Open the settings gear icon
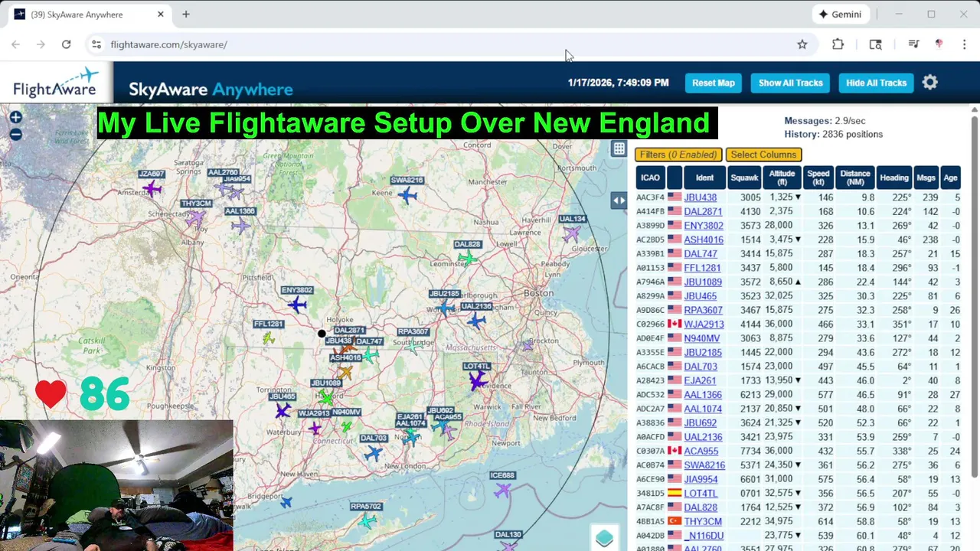 pyautogui.click(x=930, y=83)
